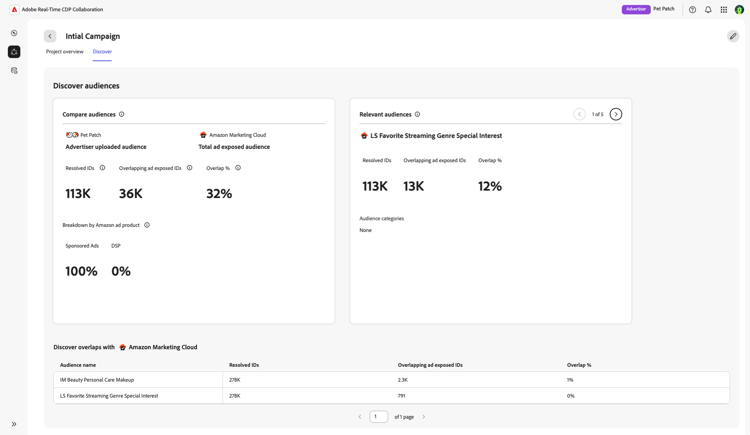Select the Discover tab
This screenshot has width=750, height=435.
coord(102,52)
